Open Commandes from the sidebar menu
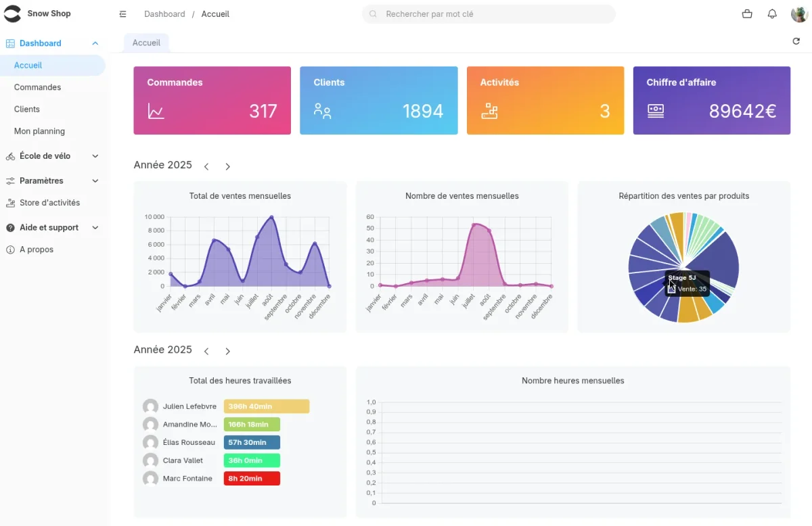 37,87
